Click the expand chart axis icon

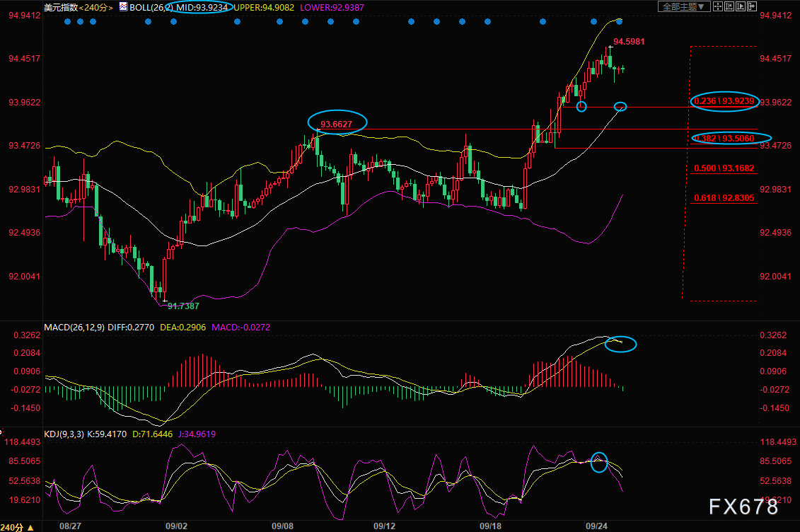(x=741, y=6)
